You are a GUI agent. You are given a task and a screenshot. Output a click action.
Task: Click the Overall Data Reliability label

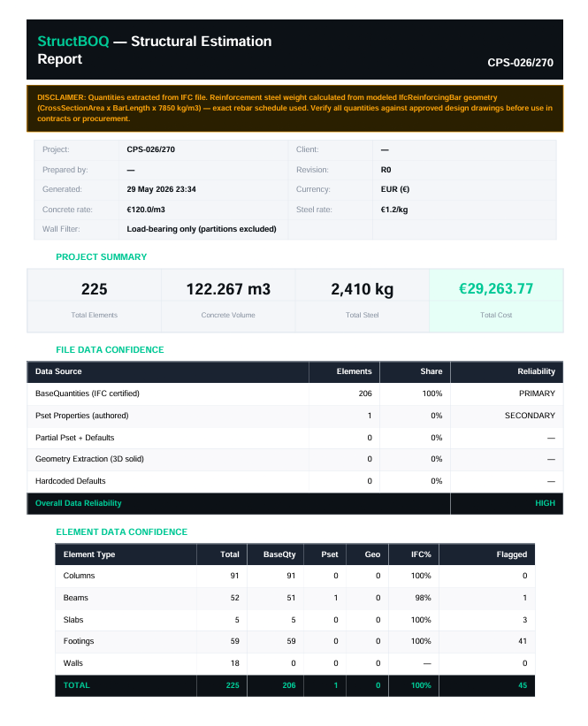point(78,503)
